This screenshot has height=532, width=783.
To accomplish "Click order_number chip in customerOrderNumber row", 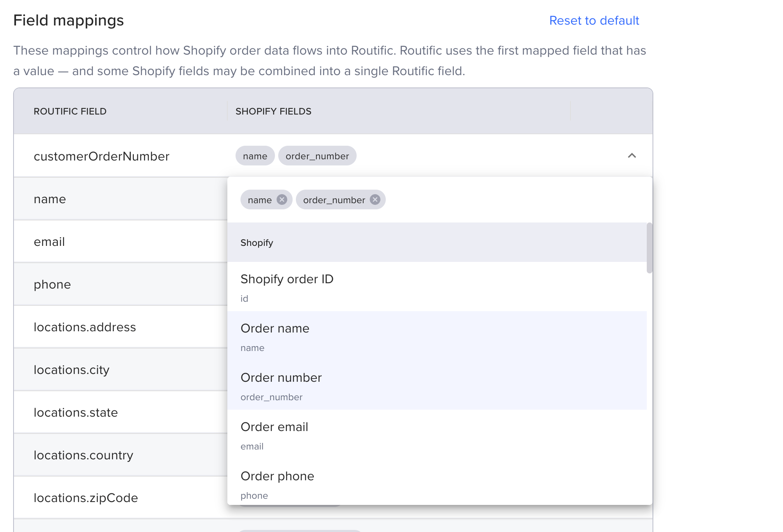I will click(317, 156).
